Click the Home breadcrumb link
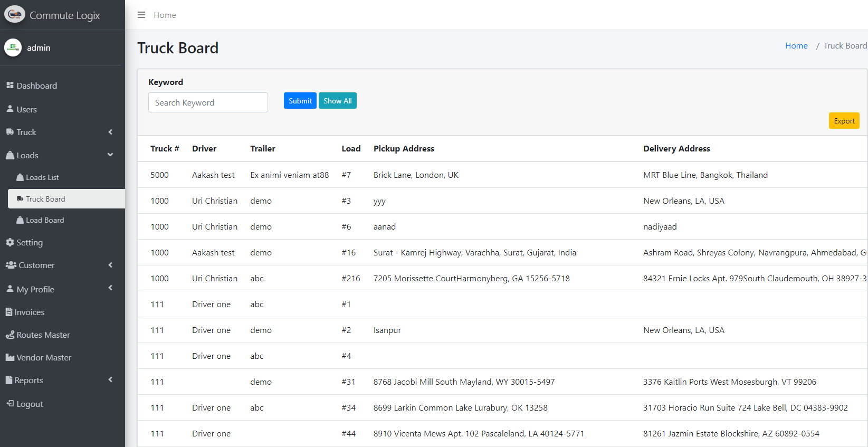Viewport: 868px width, 447px height. point(796,46)
